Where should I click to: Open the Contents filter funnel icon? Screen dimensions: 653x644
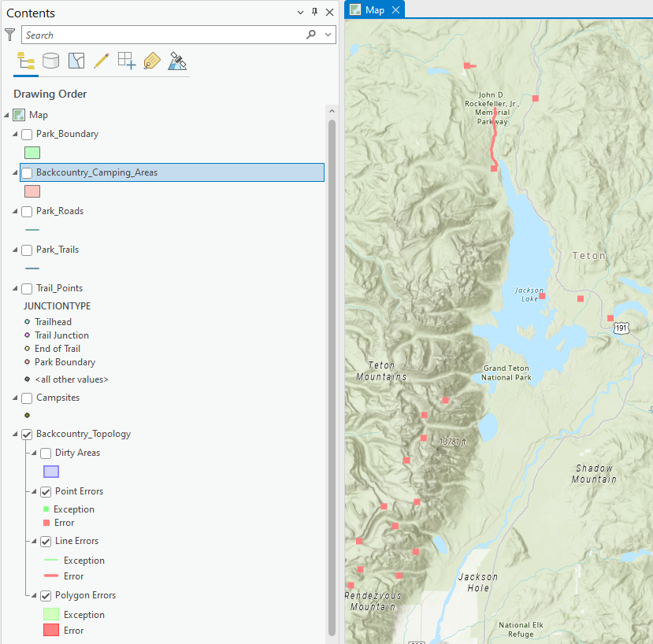[9, 35]
